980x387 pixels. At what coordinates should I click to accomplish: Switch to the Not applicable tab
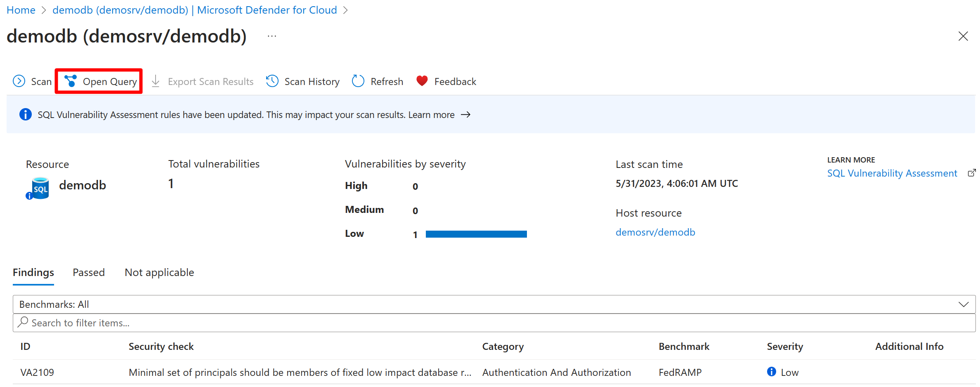[x=159, y=273]
